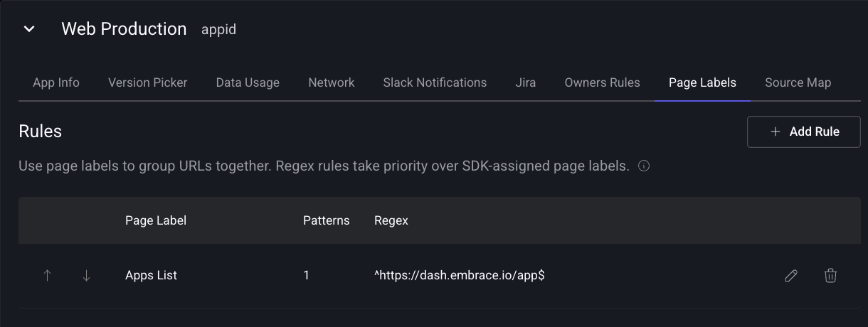The width and height of the screenshot is (868, 327).
Task: Open the Slack Notifications tab
Action: pyautogui.click(x=435, y=82)
